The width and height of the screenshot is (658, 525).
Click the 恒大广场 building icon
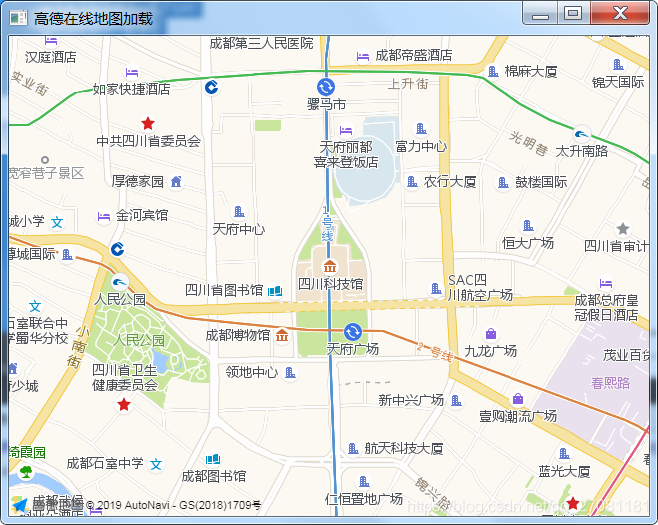pyautogui.click(x=528, y=226)
